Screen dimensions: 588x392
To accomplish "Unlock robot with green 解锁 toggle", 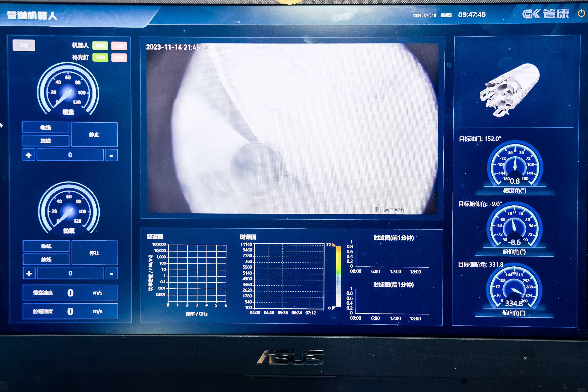I will 100,46.
